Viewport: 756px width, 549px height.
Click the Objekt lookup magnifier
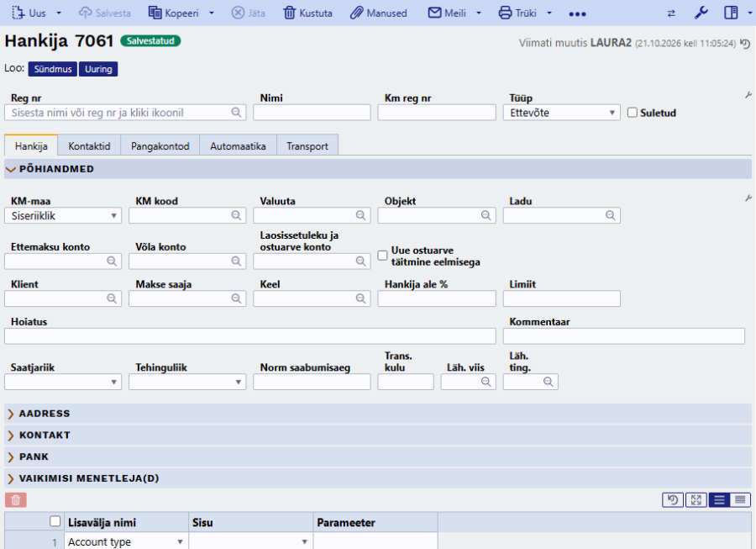click(486, 215)
